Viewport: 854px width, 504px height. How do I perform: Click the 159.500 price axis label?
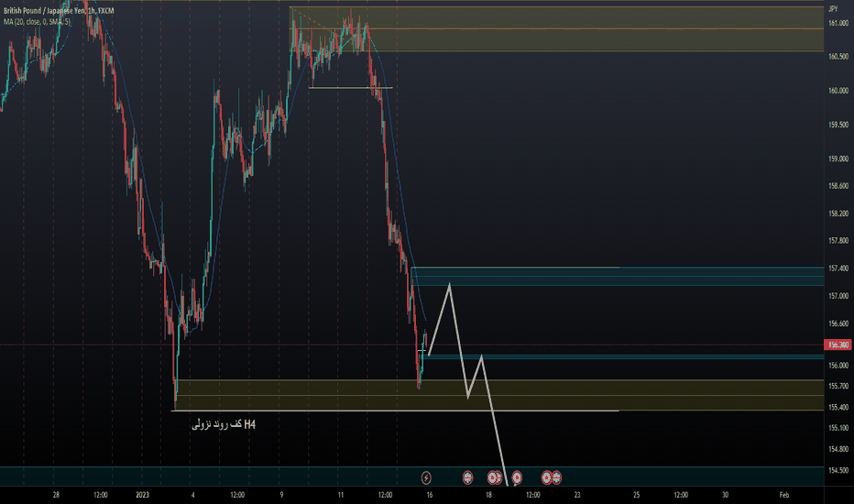coord(838,125)
